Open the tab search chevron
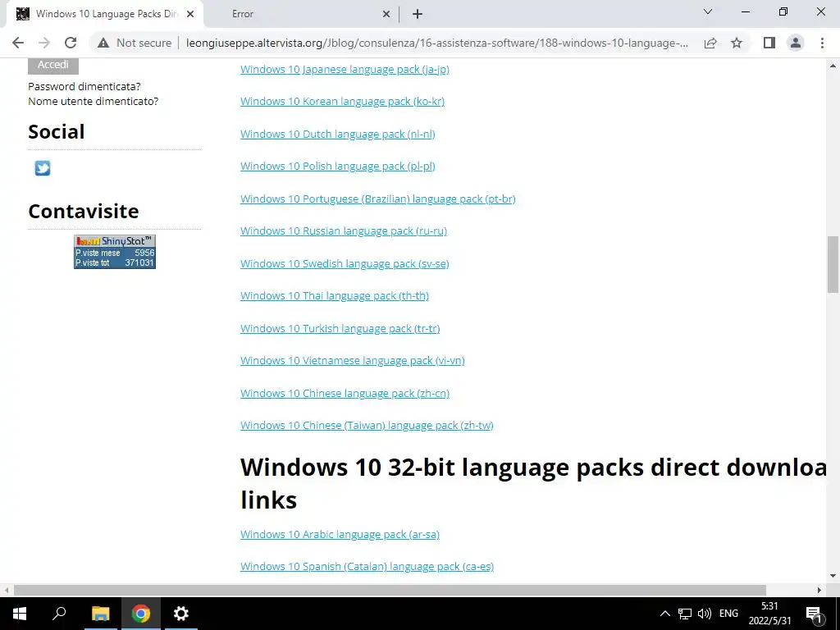Viewport: 840px width, 630px height. click(x=708, y=11)
